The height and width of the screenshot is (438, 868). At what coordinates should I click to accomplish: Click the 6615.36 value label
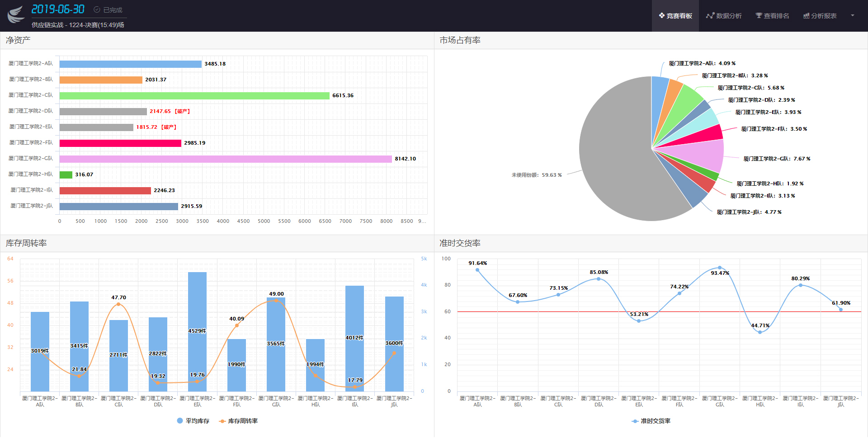click(x=343, y=96)
